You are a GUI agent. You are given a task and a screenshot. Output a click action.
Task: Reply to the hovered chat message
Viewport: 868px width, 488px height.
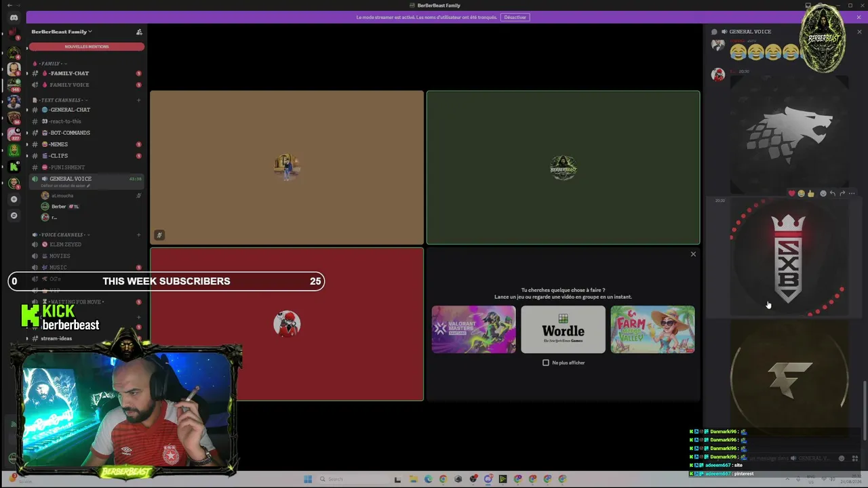pyautogui.click(x=833, y=194)
